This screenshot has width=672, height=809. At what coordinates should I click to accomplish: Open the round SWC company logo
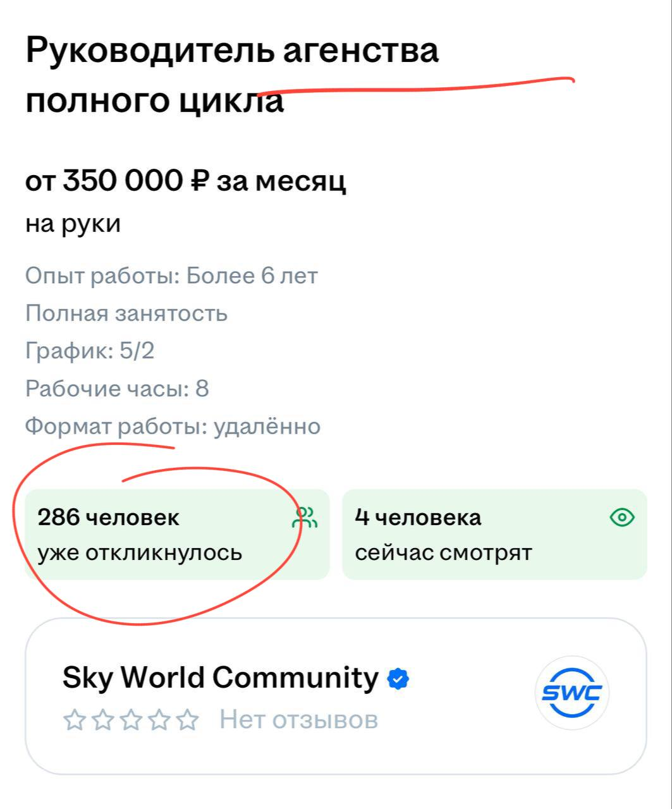click(x=572, y=693)
